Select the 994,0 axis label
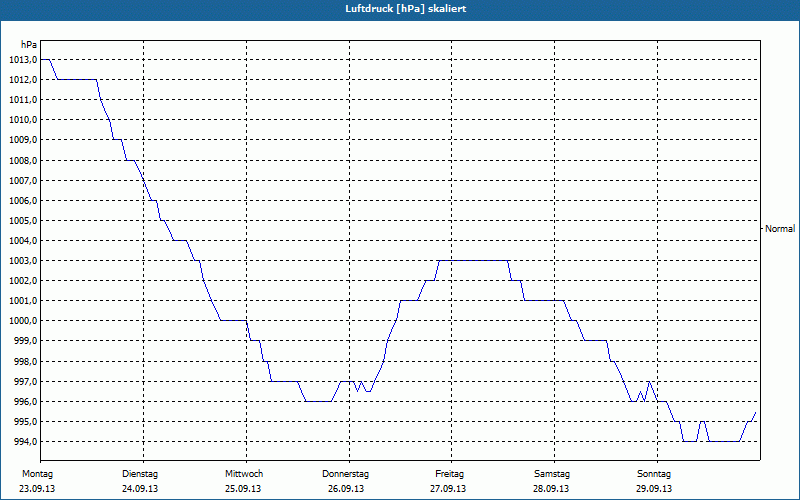The image size is (800, 500). [x=25, y=441]
